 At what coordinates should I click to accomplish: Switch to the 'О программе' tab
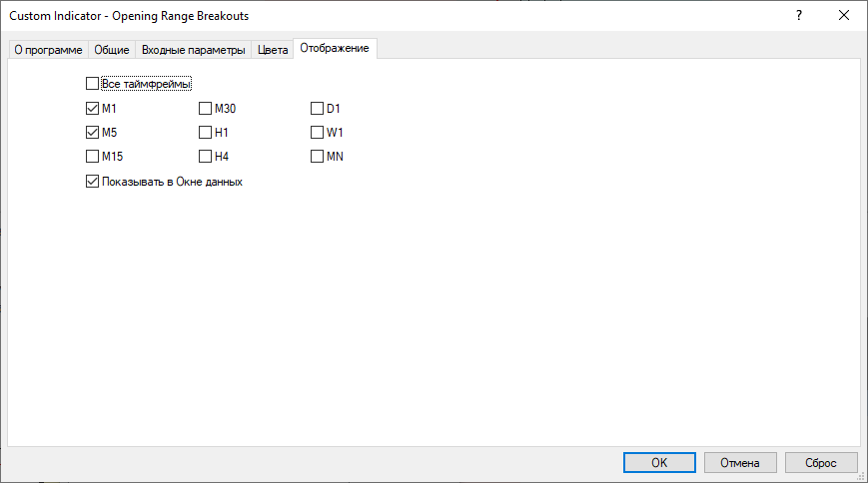[x=48, y=50]
